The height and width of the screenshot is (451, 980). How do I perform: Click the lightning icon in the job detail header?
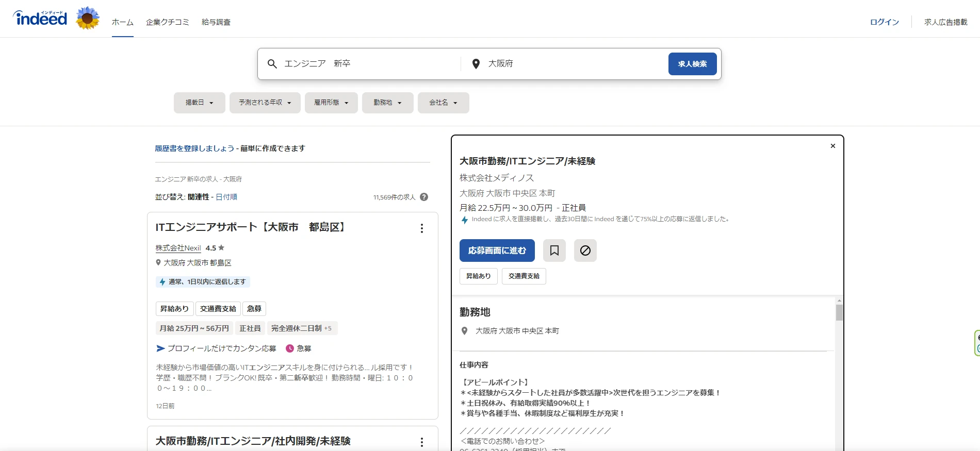click(465, 220)
